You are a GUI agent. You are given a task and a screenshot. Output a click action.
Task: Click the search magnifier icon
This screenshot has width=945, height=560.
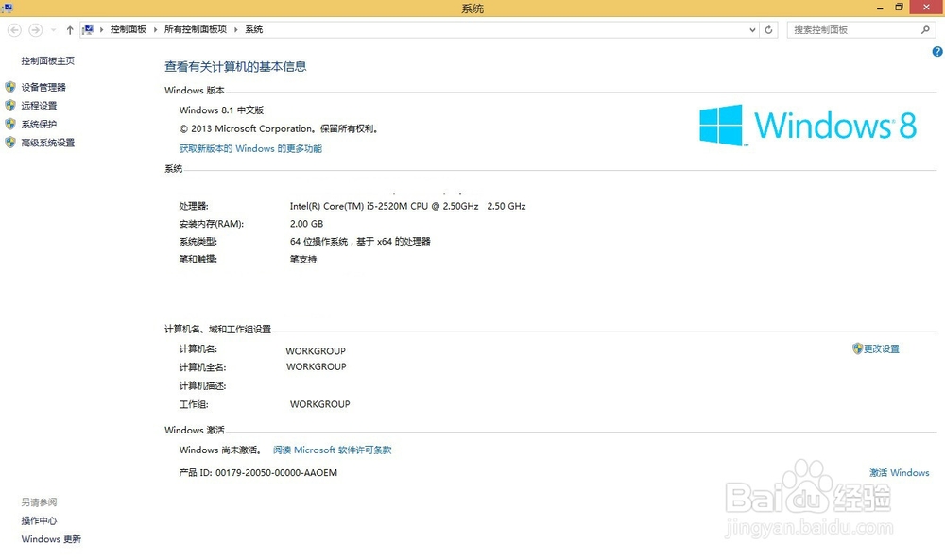pyautogui.click(x=925, y=29)
